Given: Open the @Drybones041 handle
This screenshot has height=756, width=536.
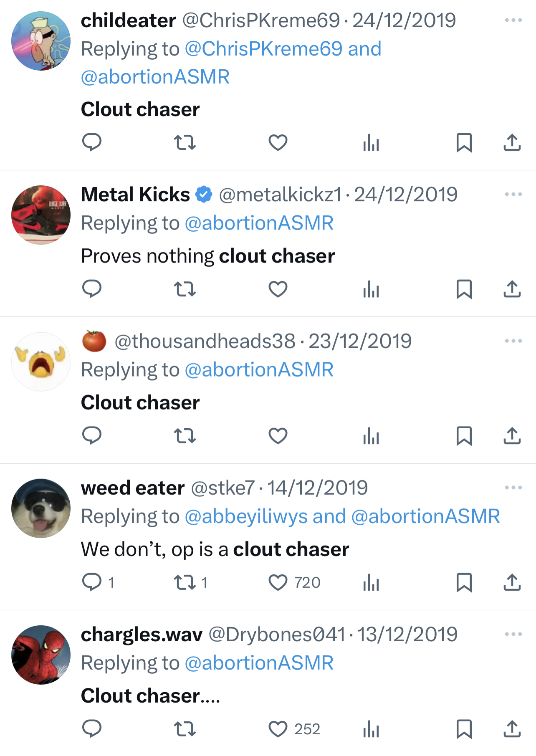Looking at the screenshot, I should [x=277, y=635].
